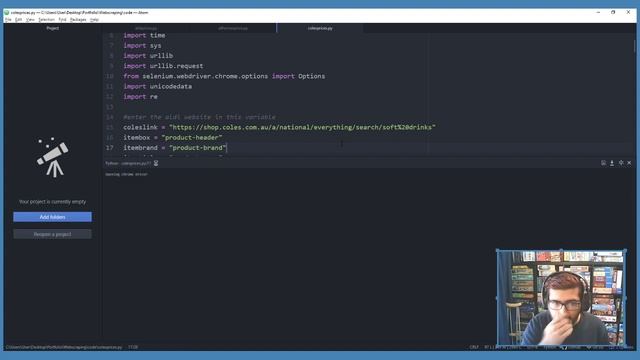Click the "product-header" string on line 16

click(192, 138)
